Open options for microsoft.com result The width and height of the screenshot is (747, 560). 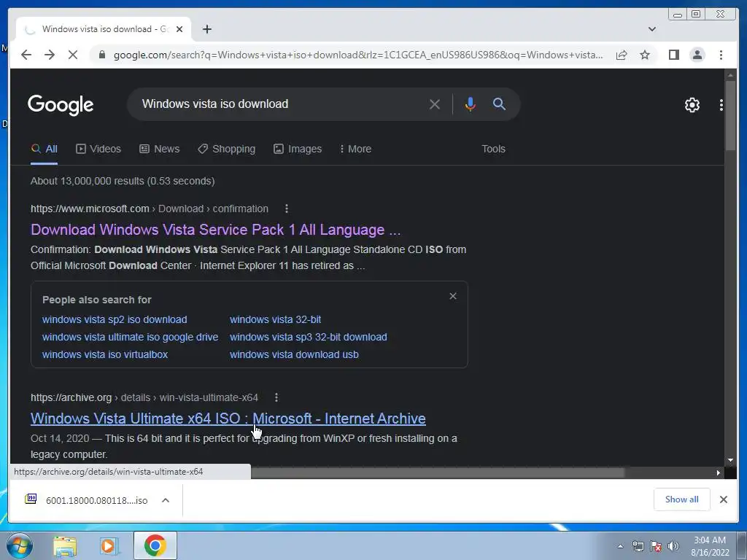(x=286, y=209)
